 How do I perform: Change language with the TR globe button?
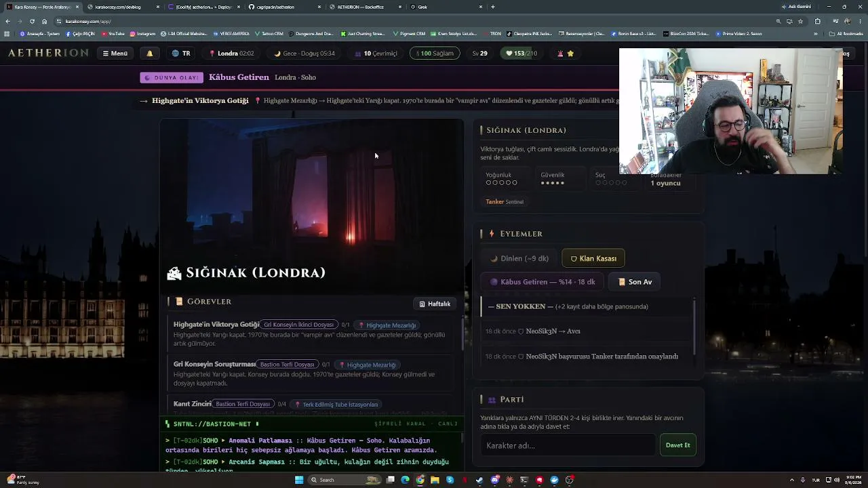(181, 54)
